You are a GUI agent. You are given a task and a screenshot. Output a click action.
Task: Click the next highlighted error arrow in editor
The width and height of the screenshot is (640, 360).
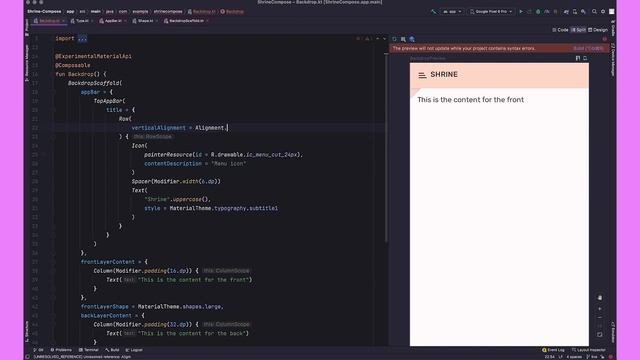click(x=384, y=39)
